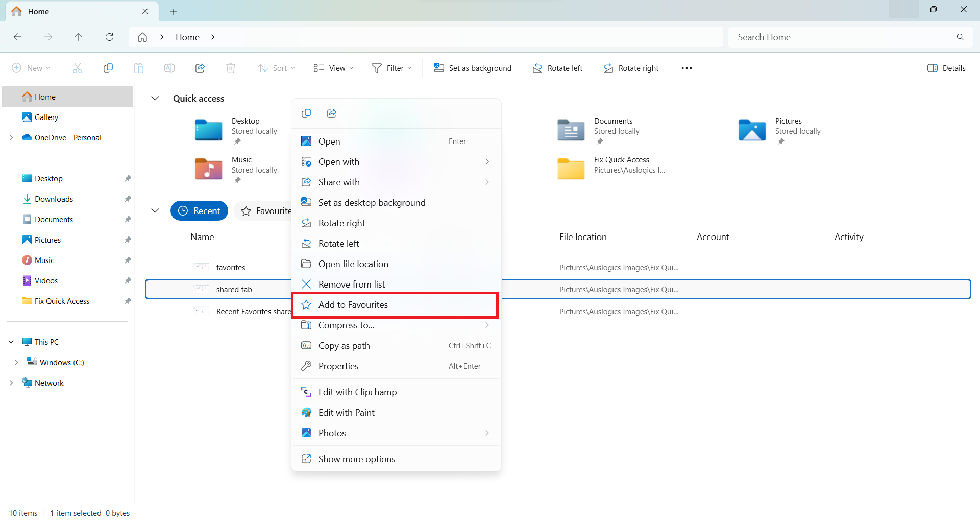Open the Filter dropdown

391,68
